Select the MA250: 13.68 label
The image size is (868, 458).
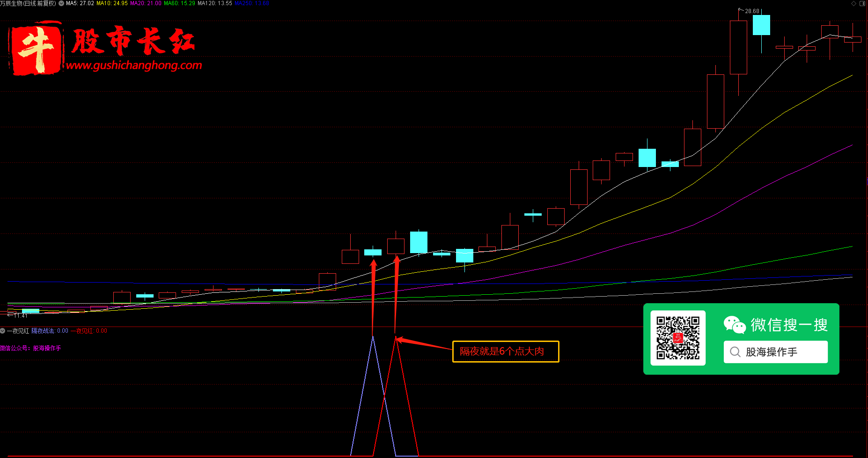tap(252, 3)
